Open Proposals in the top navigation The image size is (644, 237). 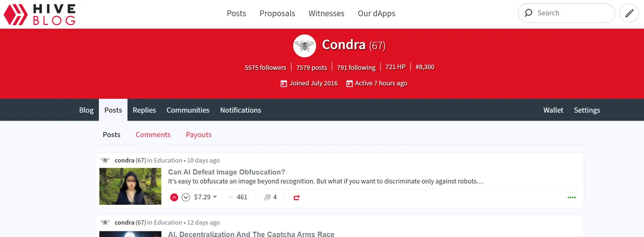coord(277,14)
